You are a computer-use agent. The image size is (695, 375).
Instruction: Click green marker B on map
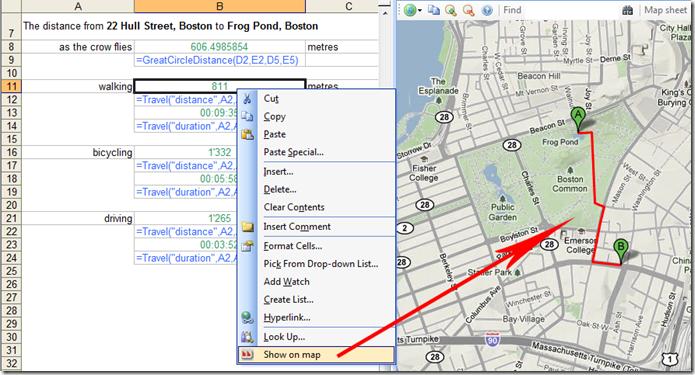pyautogui.click(x=621, y=251)
